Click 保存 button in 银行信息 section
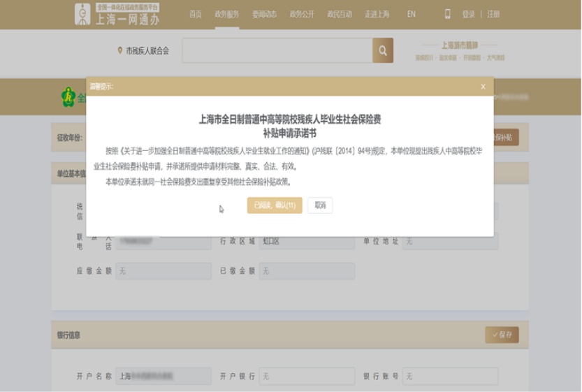The width and height of the screenshot is (582, 392). [502, 335]
